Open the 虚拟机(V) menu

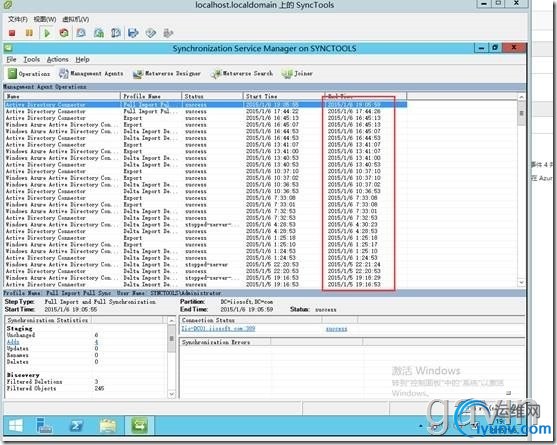[76, 19]
